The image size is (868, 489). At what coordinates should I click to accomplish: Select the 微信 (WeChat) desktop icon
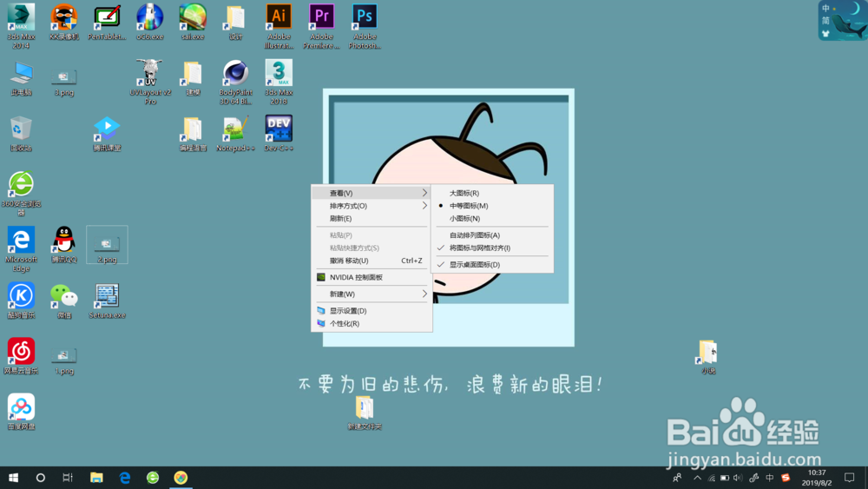click(63, 301)
